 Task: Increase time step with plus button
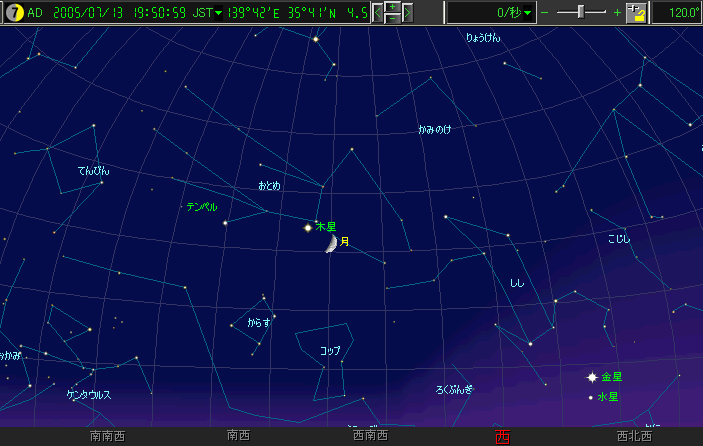click(x=392, y=7)
